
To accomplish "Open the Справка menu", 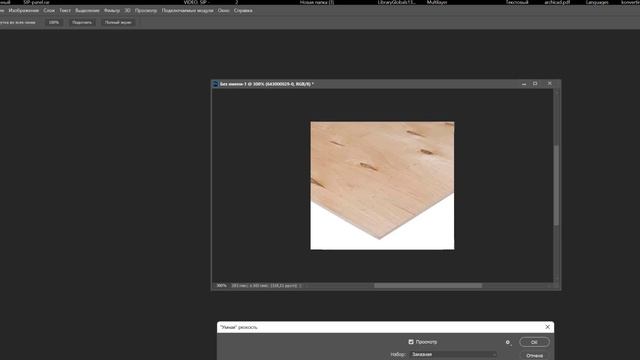I will coord(243,11).
